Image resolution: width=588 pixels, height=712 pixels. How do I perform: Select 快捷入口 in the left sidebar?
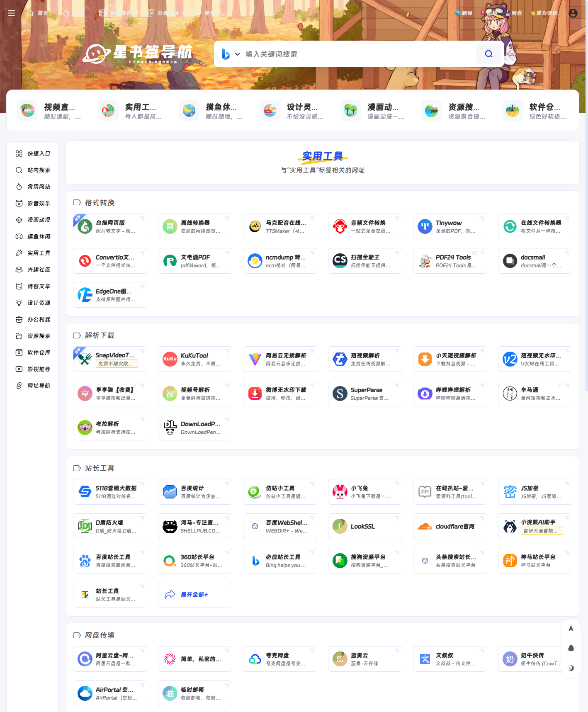click(33, 153)
